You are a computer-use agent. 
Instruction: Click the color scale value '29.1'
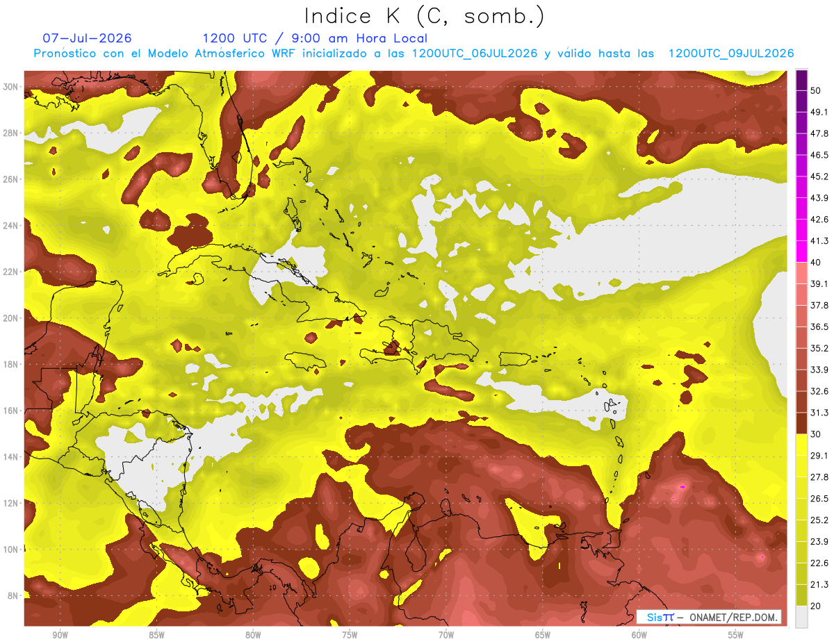819,456
